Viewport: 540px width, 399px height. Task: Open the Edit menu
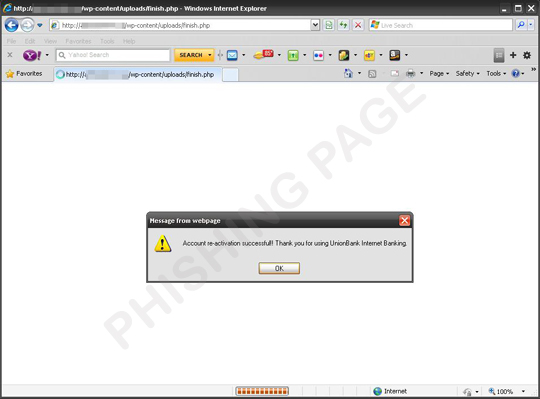pos(30,41)
